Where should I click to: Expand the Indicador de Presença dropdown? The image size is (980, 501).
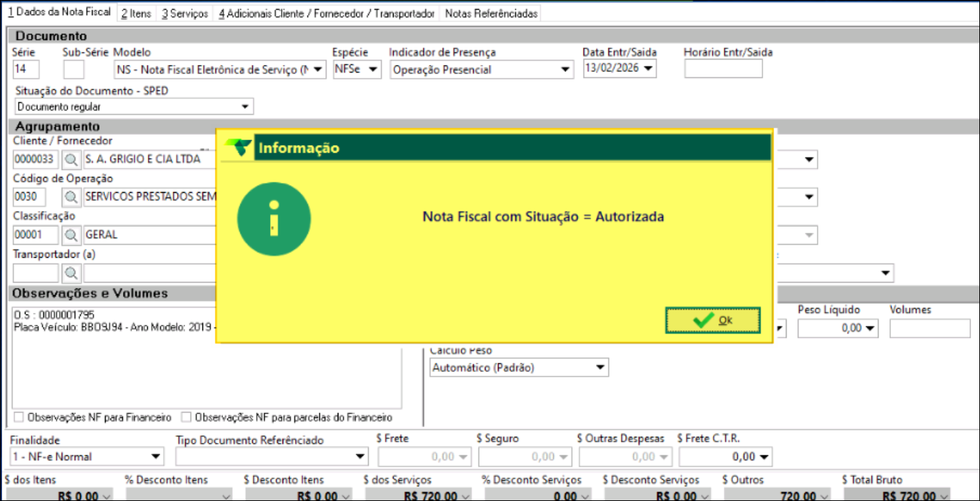point(566,70)
